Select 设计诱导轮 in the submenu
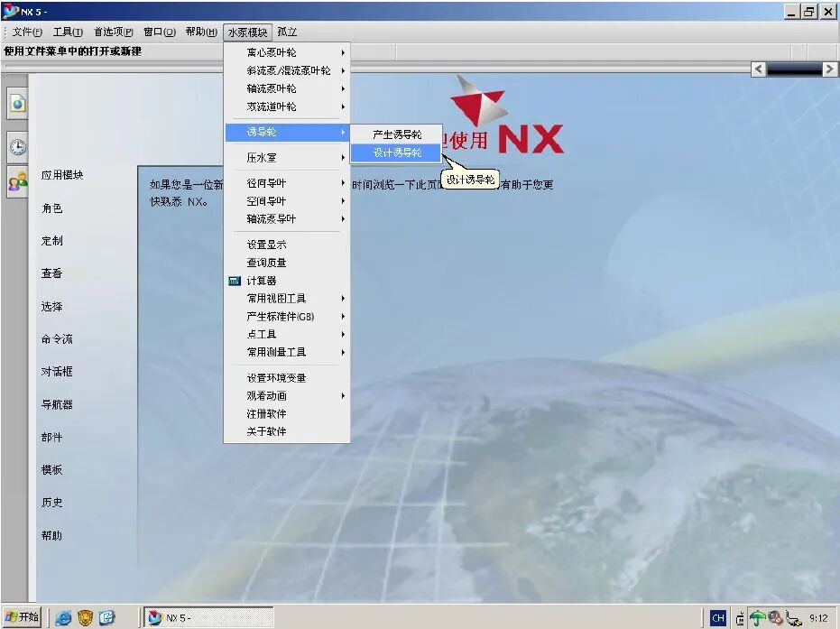840x629 pixels. click(396, 153)
